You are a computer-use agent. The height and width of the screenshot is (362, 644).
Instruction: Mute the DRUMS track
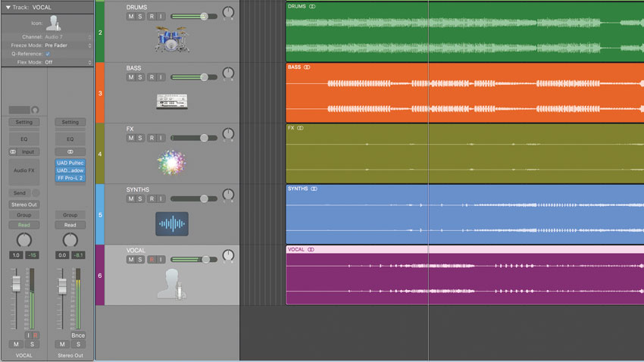click(x=131, y=17)
